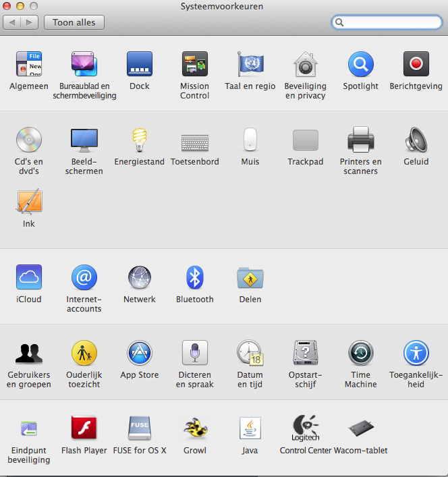Open Bluetooth settings
This screenshot has height=477, width=448.
click(x=195, y=277)
